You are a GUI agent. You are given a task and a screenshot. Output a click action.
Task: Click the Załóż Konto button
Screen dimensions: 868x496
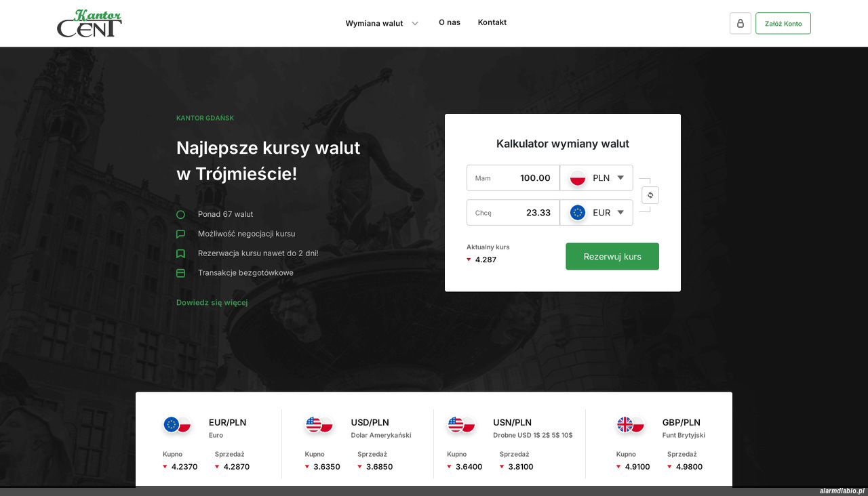783,23
